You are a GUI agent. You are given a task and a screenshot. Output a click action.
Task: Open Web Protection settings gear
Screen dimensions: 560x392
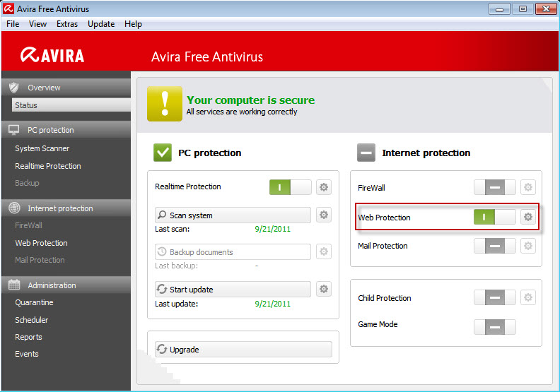tap(528, 217)
